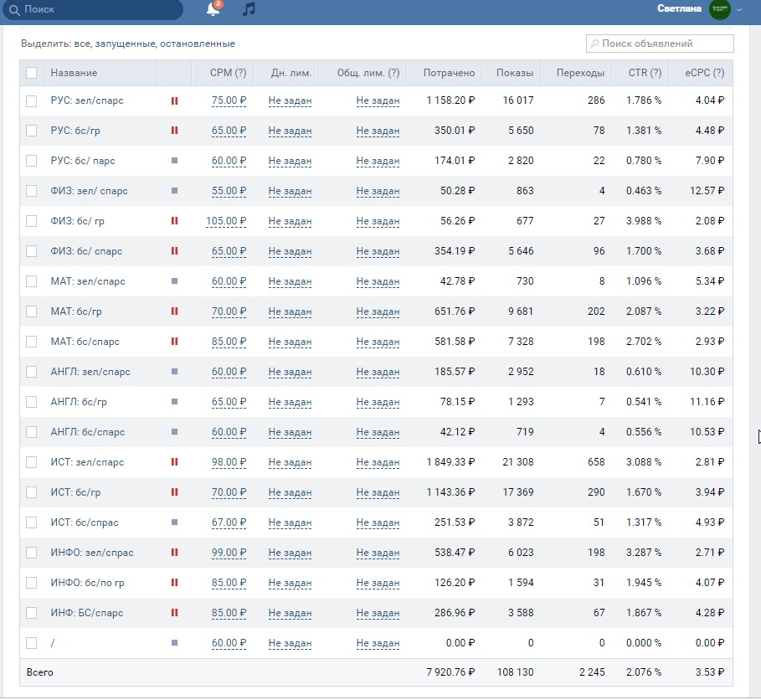Viewport: 761px width, 700px height.
Task: Click pause status icon for ФИЗ: бс/ спарс
Action: 174,251
